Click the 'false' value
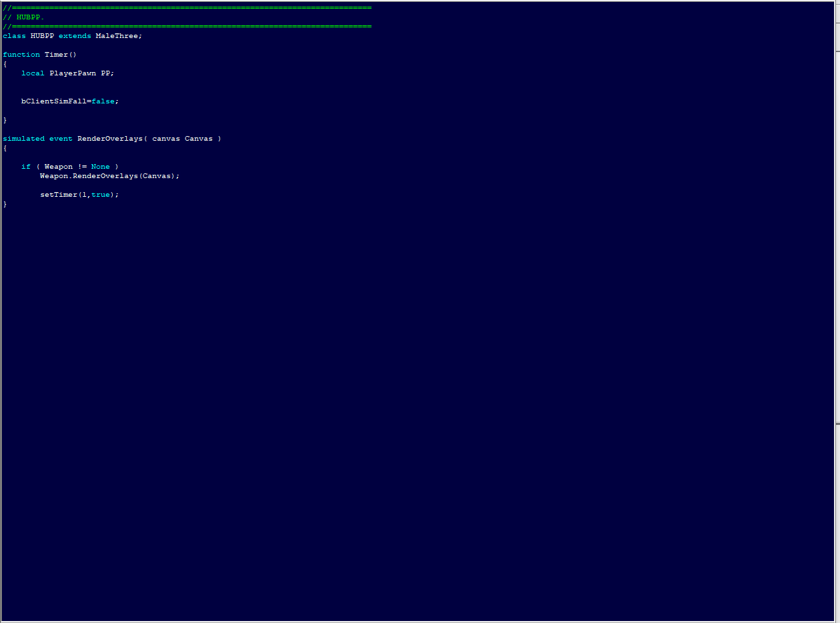This screenshot has width=840, height=623. [103, 101]
